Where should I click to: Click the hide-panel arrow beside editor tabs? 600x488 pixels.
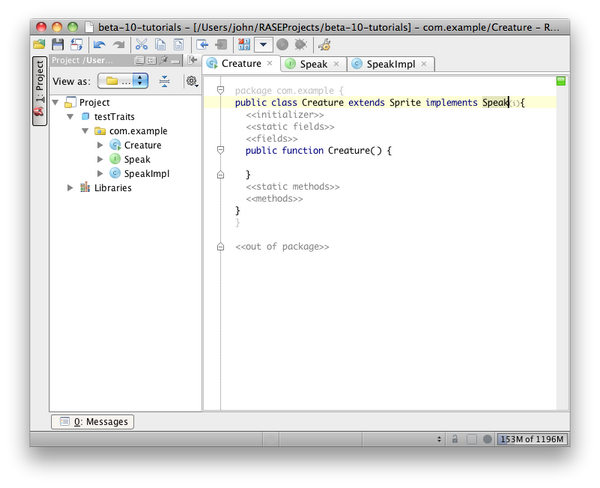pyautogui.click(x=192, y=60)
